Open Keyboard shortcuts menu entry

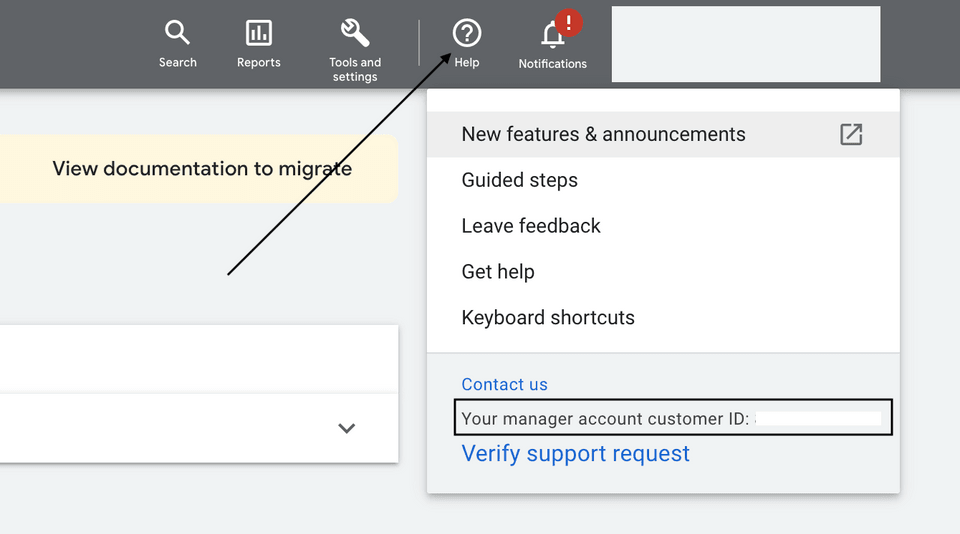coord(663,317)
